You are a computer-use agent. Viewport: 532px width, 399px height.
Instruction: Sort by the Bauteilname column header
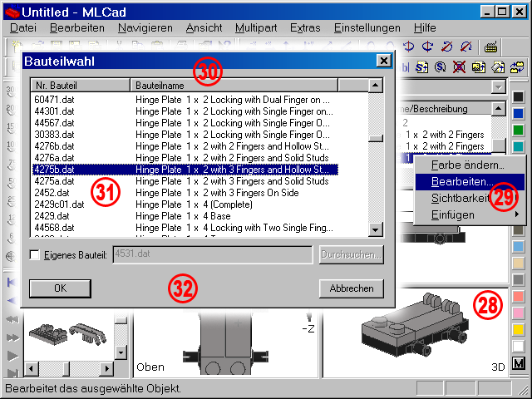tap(234, 85)
